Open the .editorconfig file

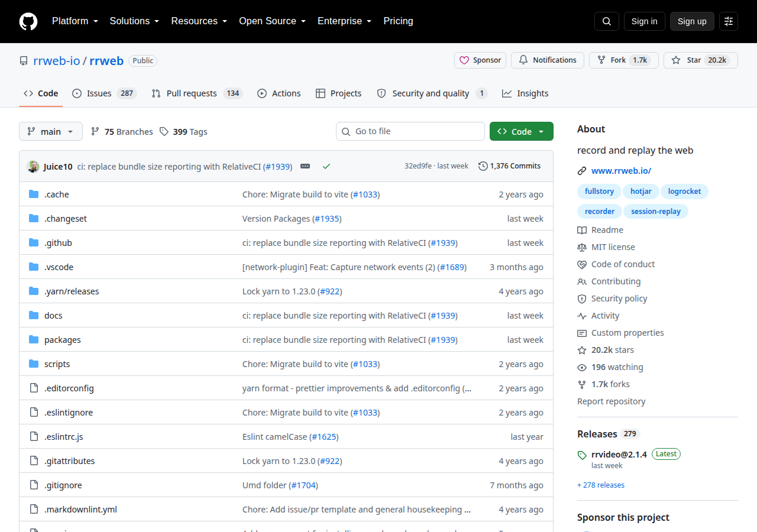click(x=69, y=388)
